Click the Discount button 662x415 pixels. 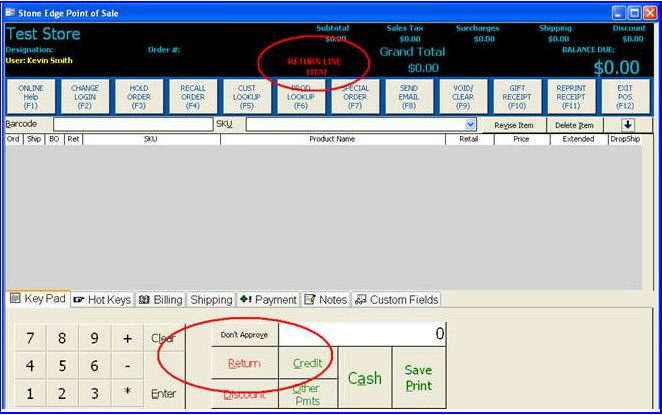pyautogui.click(x=244, y=394)
